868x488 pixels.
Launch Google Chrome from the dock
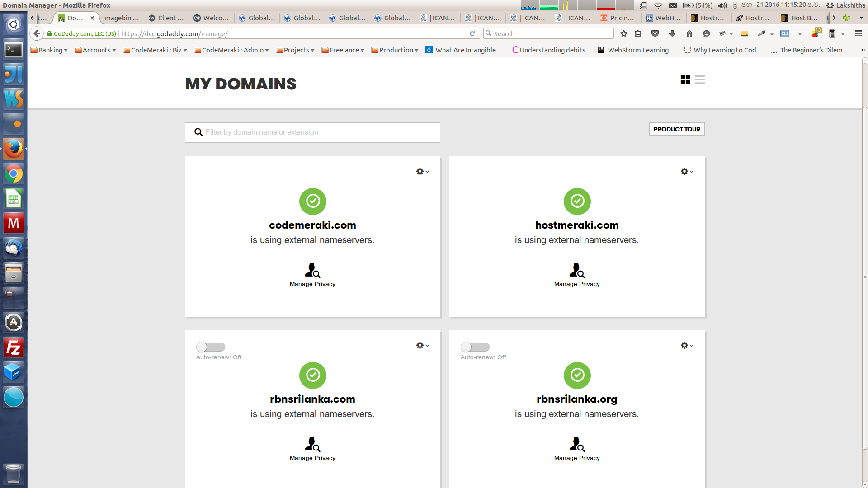tap(14, 174)
